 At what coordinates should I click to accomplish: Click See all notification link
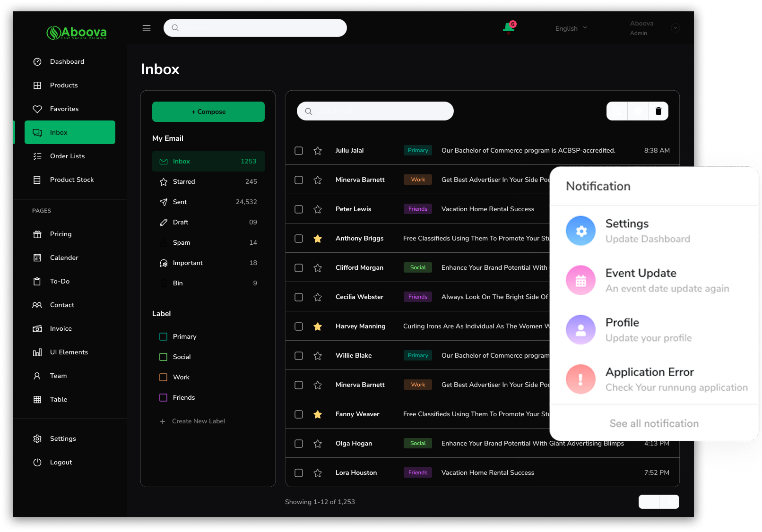point(654,423)
